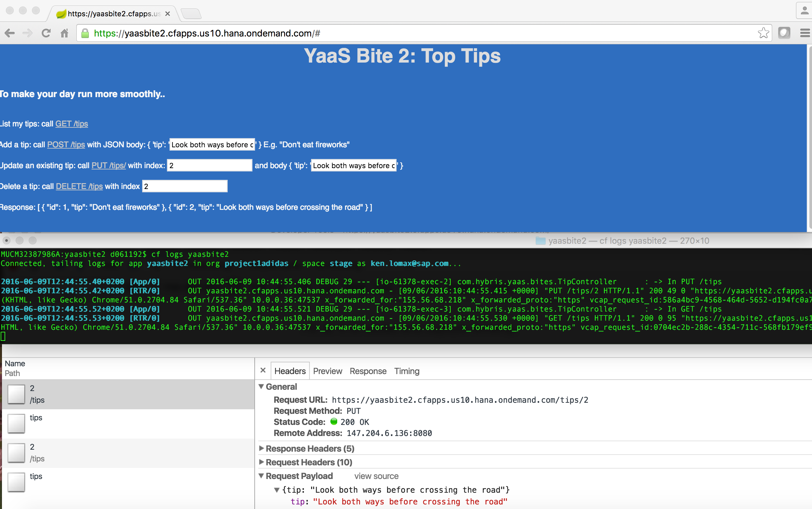Switch to the Response tab
The width and height of the screenshot is (812, 509).
click(x=368, y=371)
